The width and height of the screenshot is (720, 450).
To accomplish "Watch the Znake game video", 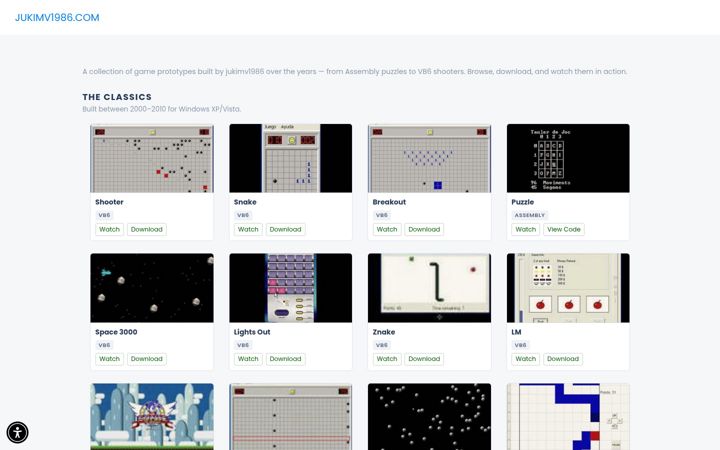I will (387, 359).
